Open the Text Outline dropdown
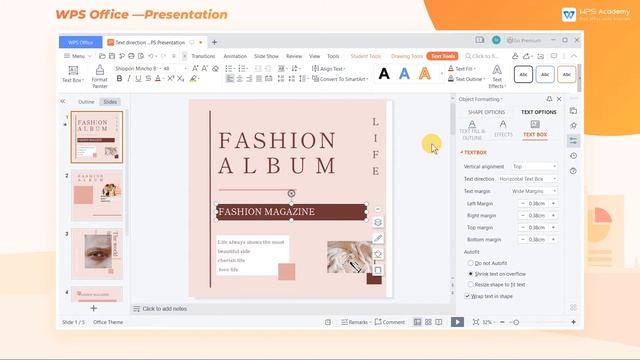Viewport: 640px width, 360px height. (467, 79)
